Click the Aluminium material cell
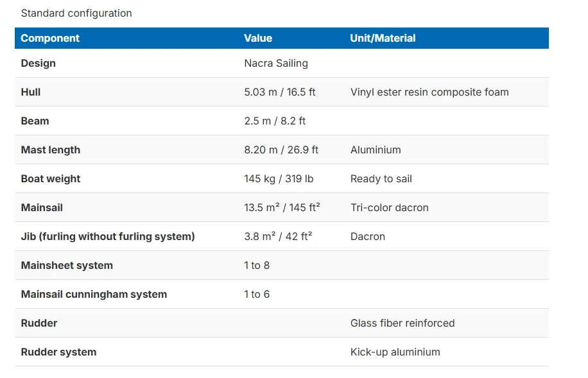Screen dimensions: 588x378 [376, 150]
